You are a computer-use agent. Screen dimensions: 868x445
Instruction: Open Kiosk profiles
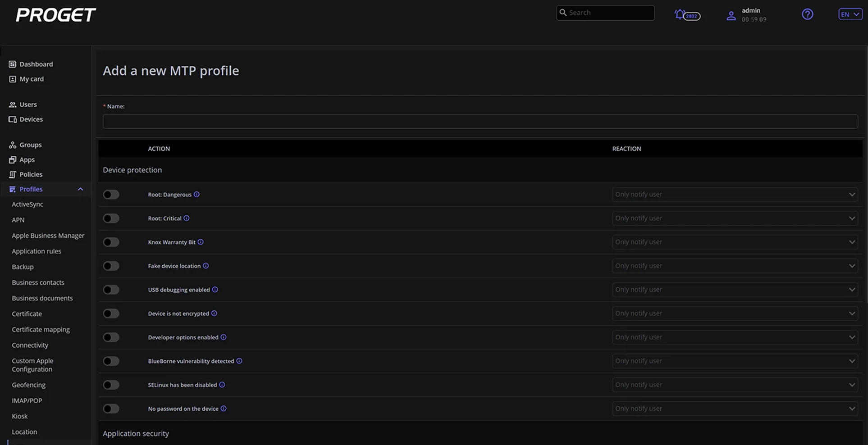click(x=19, y=416)
